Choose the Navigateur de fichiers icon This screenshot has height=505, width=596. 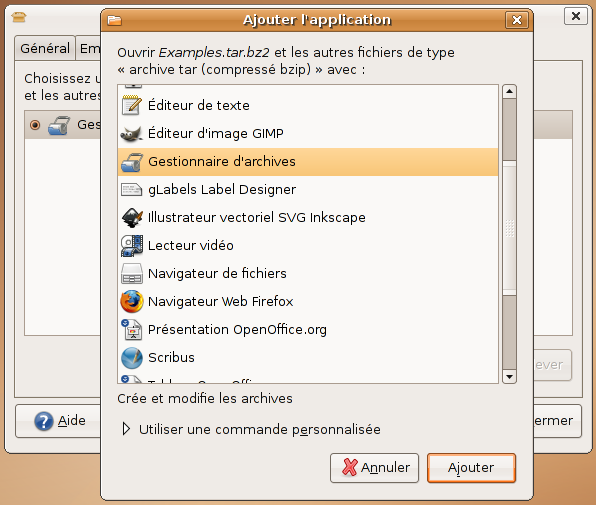[x=132, y=274]
